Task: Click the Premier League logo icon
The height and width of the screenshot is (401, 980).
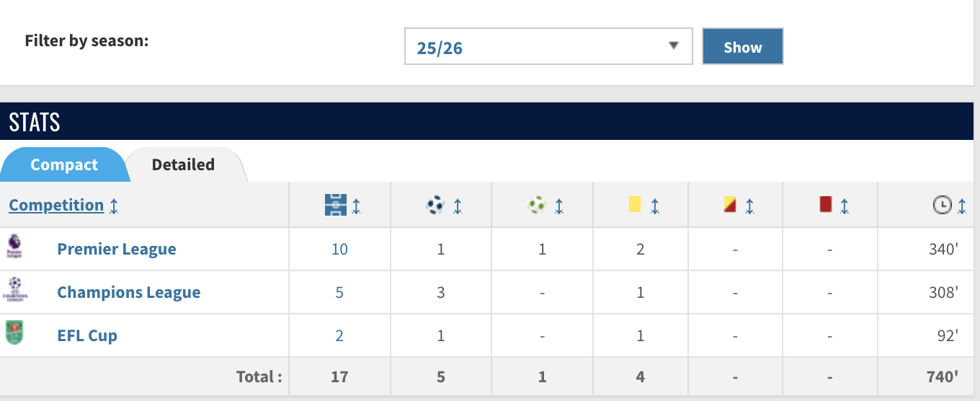Action: 14,247
